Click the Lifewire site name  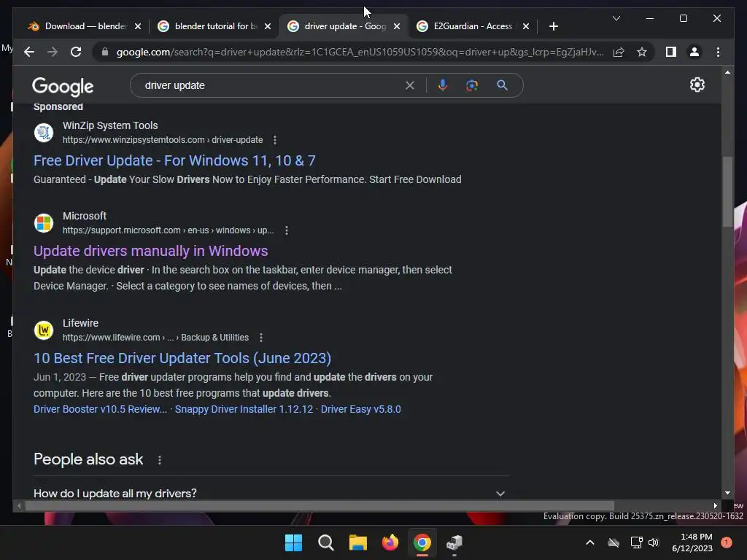coord(80,323)
